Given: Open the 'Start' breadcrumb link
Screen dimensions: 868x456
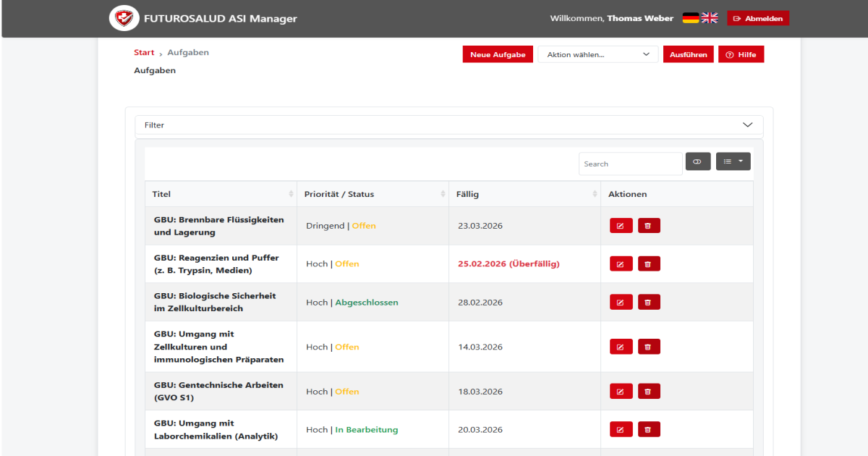Looking at the screenshot, I should click(x=143, y=52).
